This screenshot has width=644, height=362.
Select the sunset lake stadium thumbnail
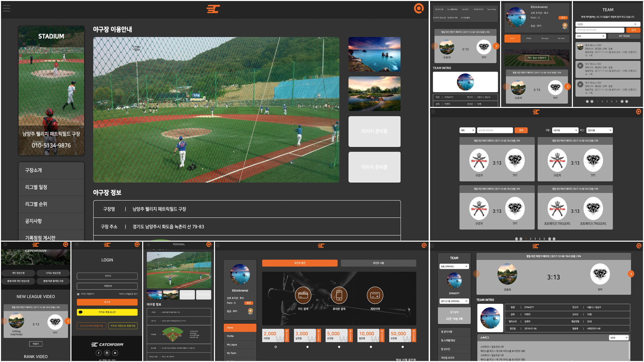pyautogui.click(x=374, y=94)
